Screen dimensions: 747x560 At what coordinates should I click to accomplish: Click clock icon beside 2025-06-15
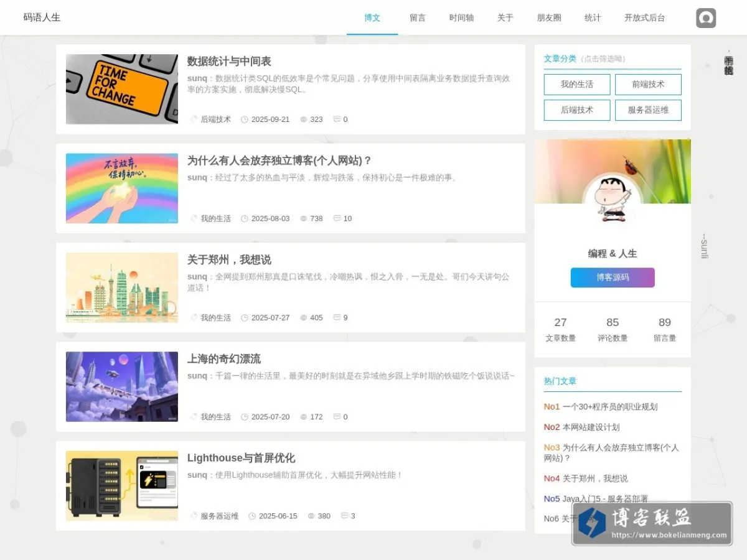[252, 516]
